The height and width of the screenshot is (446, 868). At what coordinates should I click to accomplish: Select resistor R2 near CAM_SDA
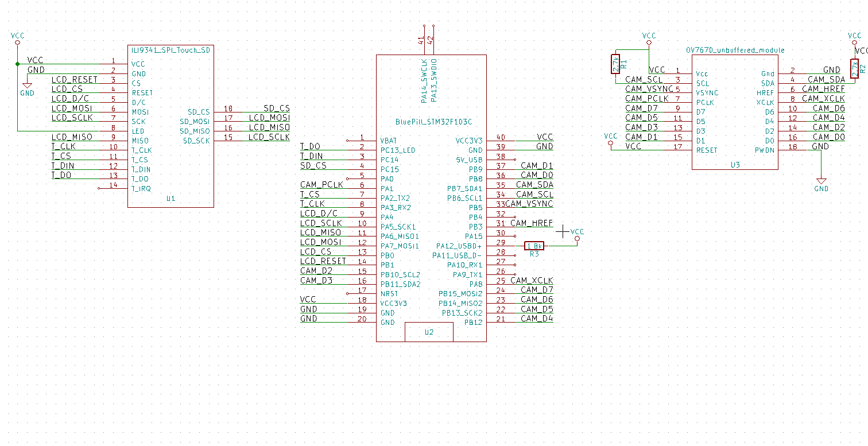coord(854,69)
